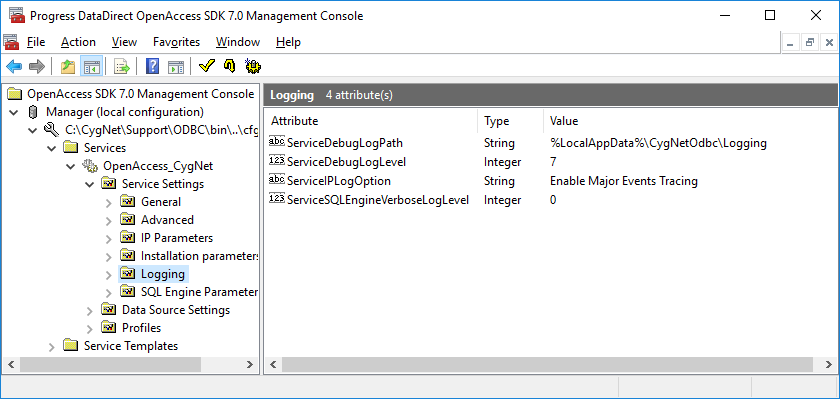
Task: Click the console icon beside File menu
Action: (x=11, y=42)
